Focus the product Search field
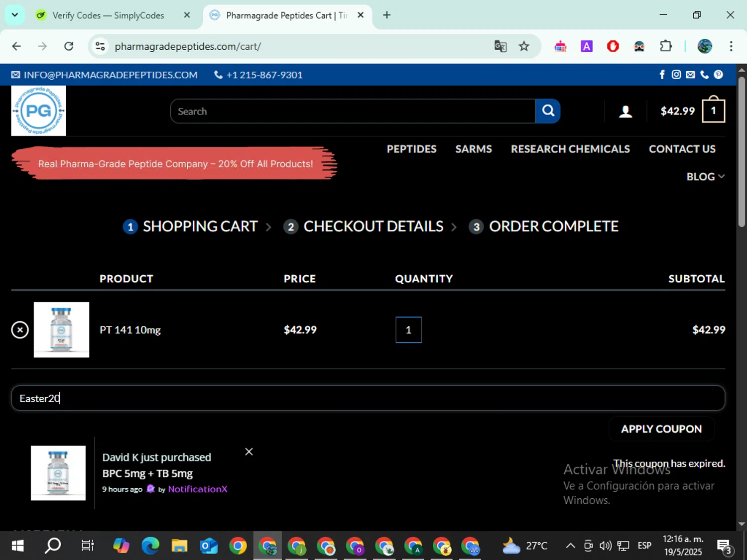The width and height of the screenshot is (747, 560). tap(353, 111)
